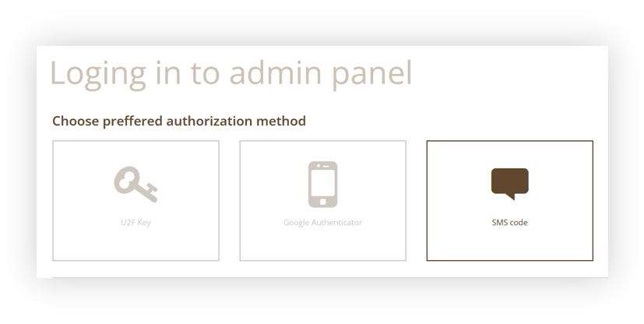Click "Choose preffered authorization method" subheading
Screen dimensions: 644x324
[x=179, y=121]
